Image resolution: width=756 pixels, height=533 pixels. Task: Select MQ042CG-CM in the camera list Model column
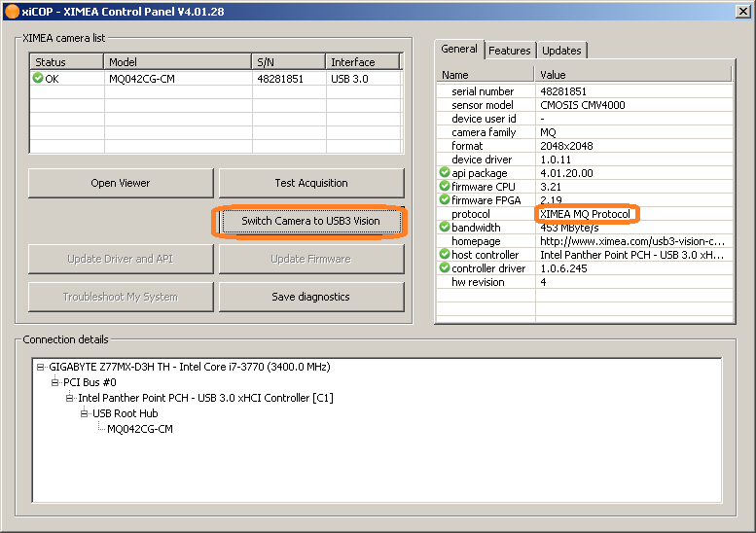[x=142, y=79]
